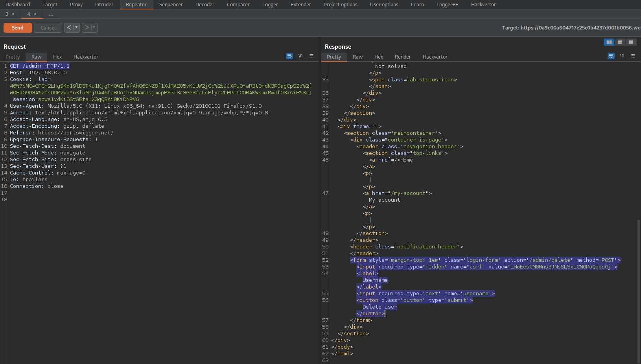Image resolution: width=641 pixels, height=364 pixels.
Task: Open the Intruder tab
Action: click(104, 5)
